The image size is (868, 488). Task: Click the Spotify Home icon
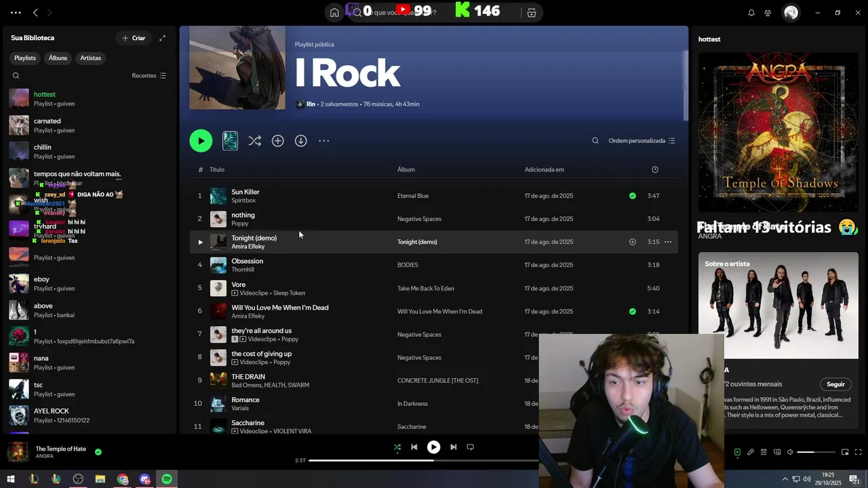(x=334, y=12)
